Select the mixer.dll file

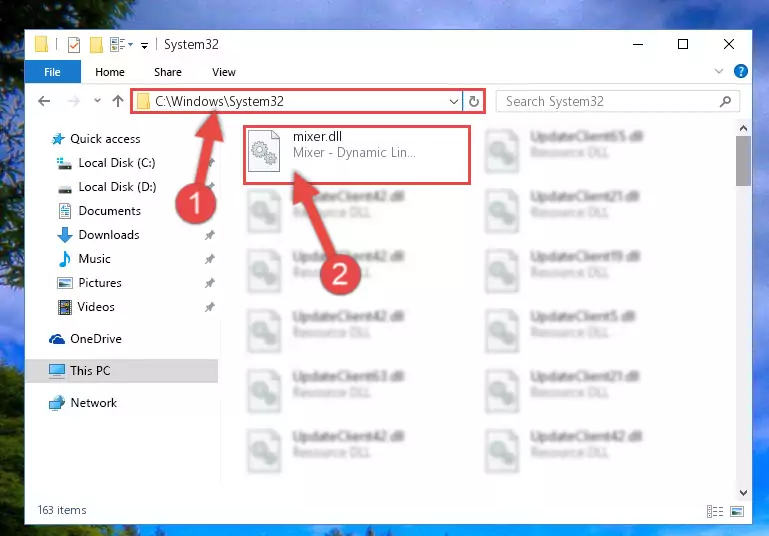point(357,155)
